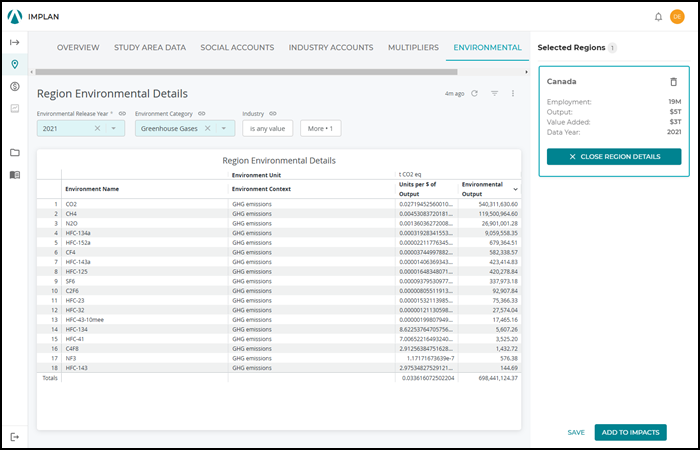Select the HFC-134a row name
The image size is (700, 450).
pos(78,233)
